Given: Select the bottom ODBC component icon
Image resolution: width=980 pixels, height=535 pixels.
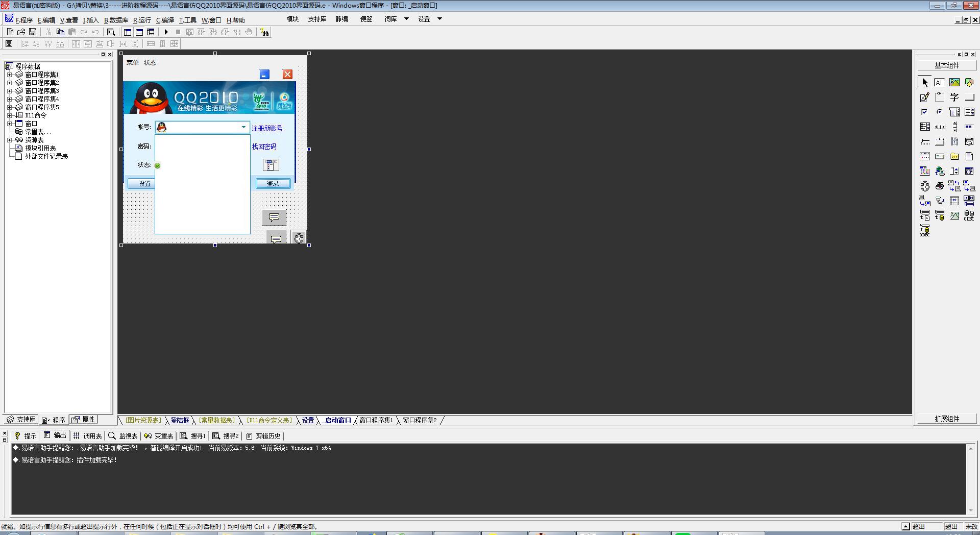Looking at the screenshot, I should 925,230.
